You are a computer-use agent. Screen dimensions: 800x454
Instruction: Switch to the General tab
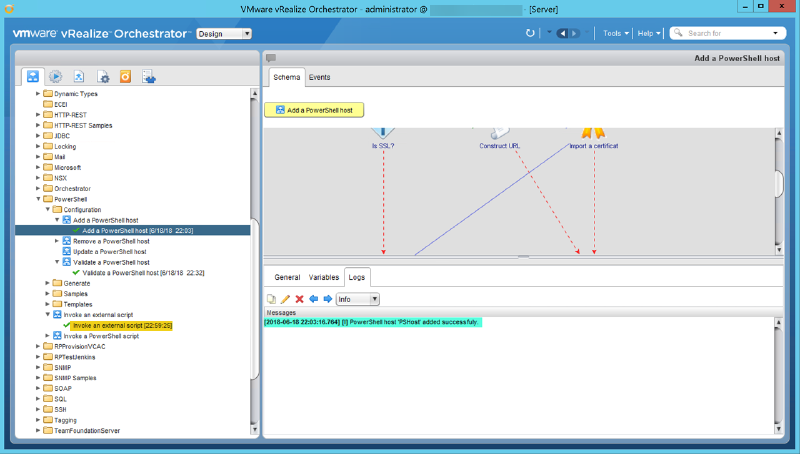[287, 277]
